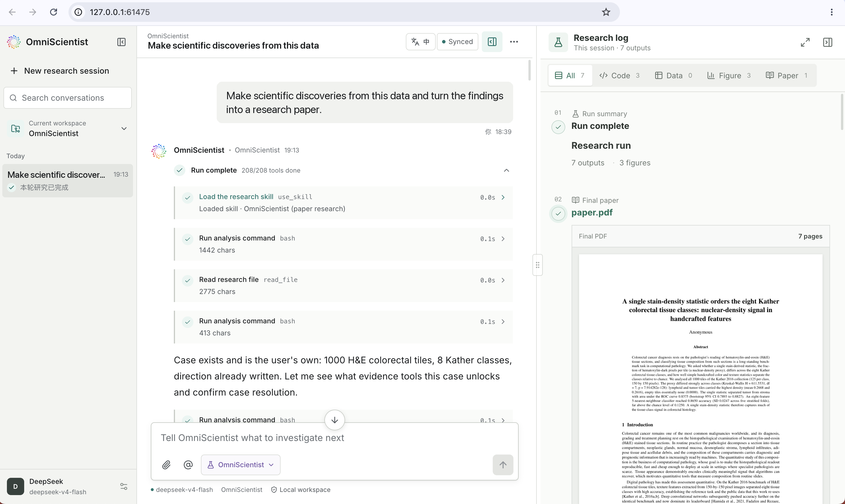Collapse the Run complete tools list
Screen dimensions: 845x504
(x=506, y=170)
